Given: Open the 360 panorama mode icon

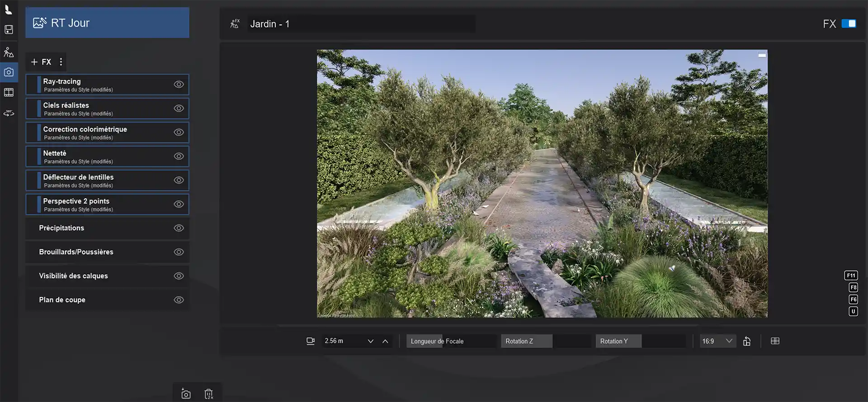Looking at the screenshot, I should pos(9,113).
